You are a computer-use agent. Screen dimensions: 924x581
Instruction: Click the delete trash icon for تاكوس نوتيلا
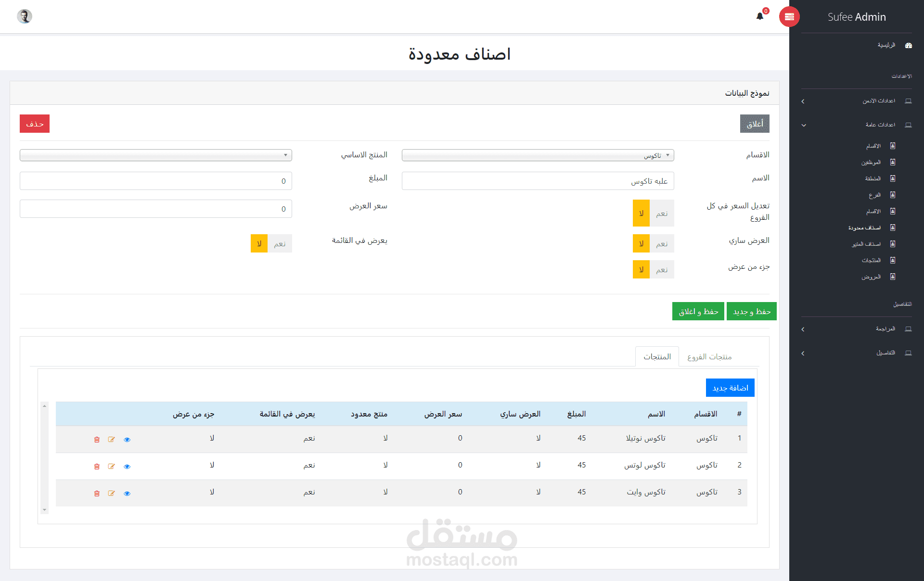97,440
